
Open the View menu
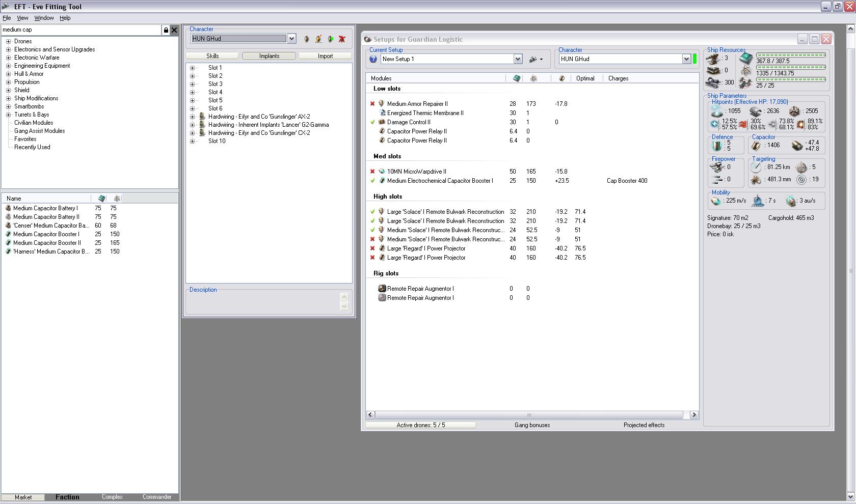22,18
